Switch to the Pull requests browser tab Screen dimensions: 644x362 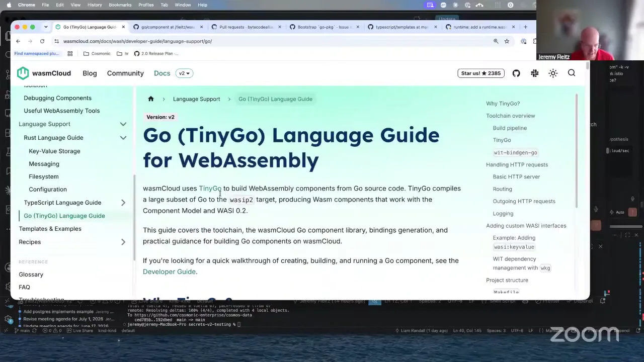point(246,27)
